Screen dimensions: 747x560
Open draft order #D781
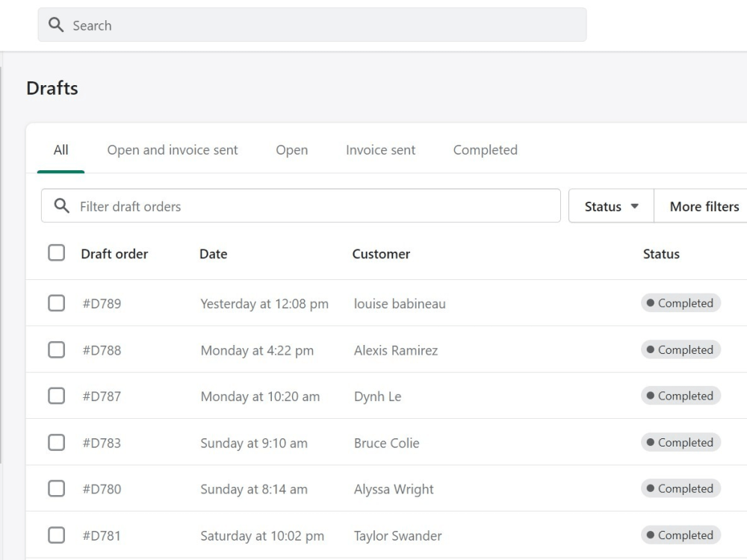point(102,535)
